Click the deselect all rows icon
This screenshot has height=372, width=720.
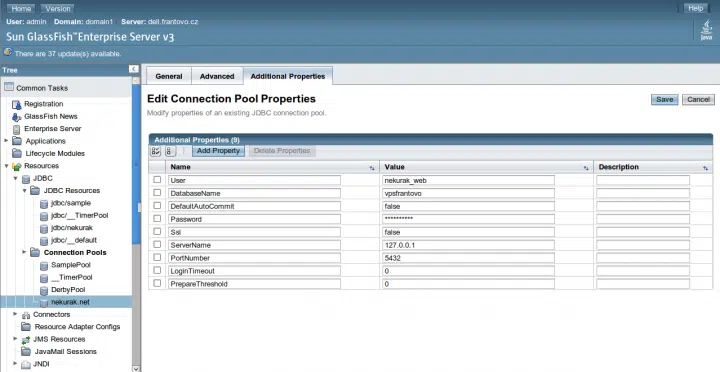pyautogui.click(x=170, y=151)
